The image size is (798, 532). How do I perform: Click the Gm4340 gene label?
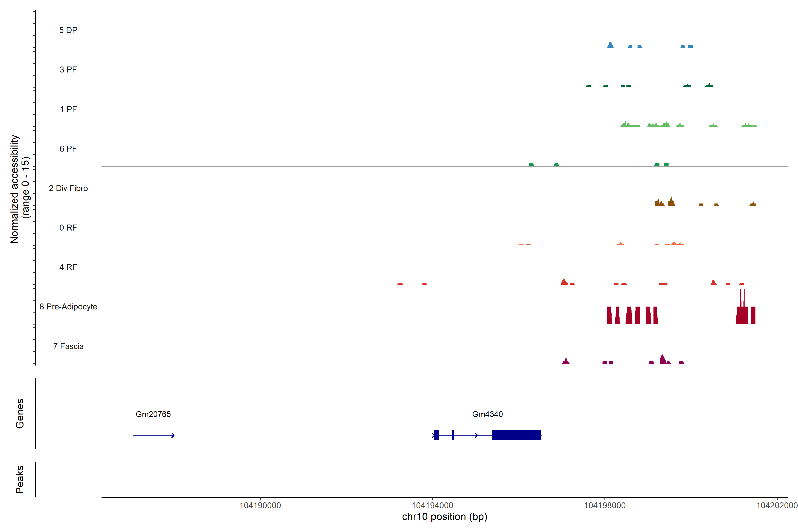coord(487,414)
